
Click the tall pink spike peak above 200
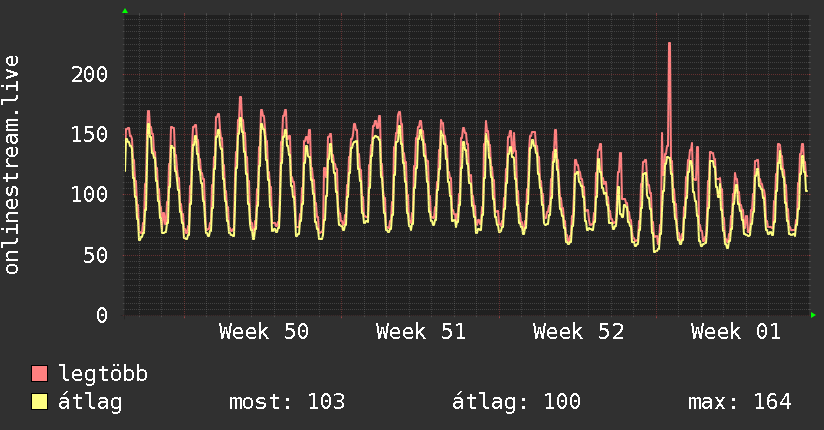coord(669,44)
